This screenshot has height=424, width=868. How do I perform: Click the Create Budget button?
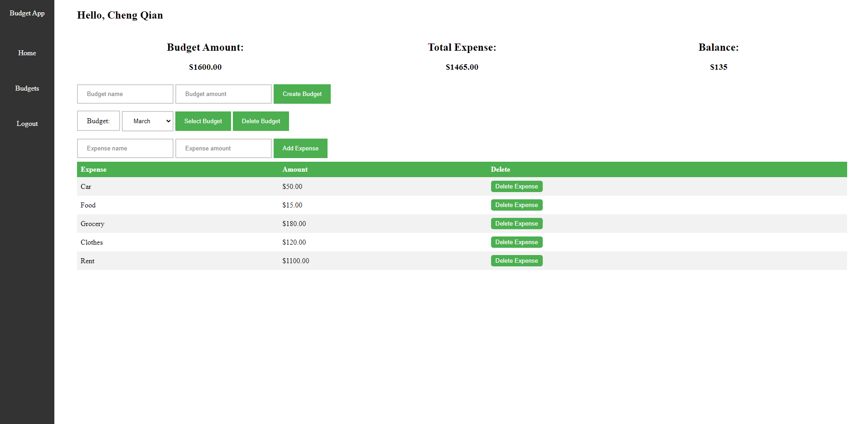tap(302, 94)
